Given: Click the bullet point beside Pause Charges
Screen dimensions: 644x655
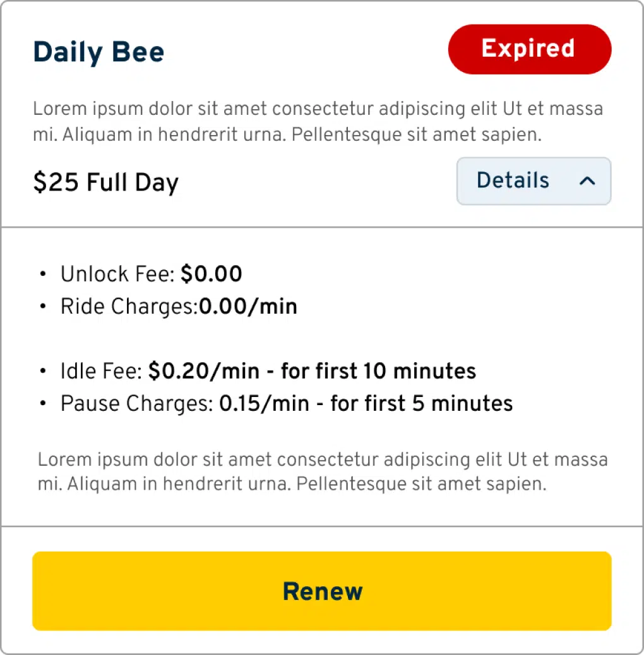Looking at the screenshot, I should pyautogui.click(x=43, y=404).
